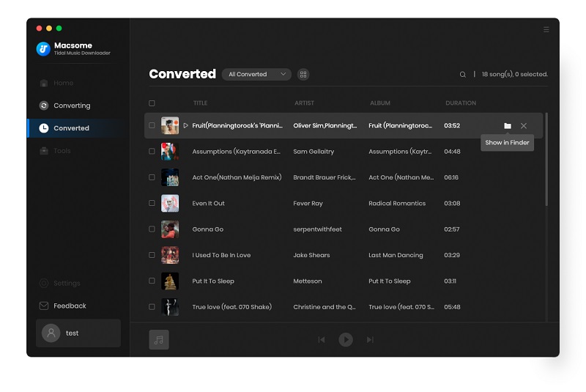
Task: Click the Gonna Go album thumbnail
Action: tap(170, 229)
